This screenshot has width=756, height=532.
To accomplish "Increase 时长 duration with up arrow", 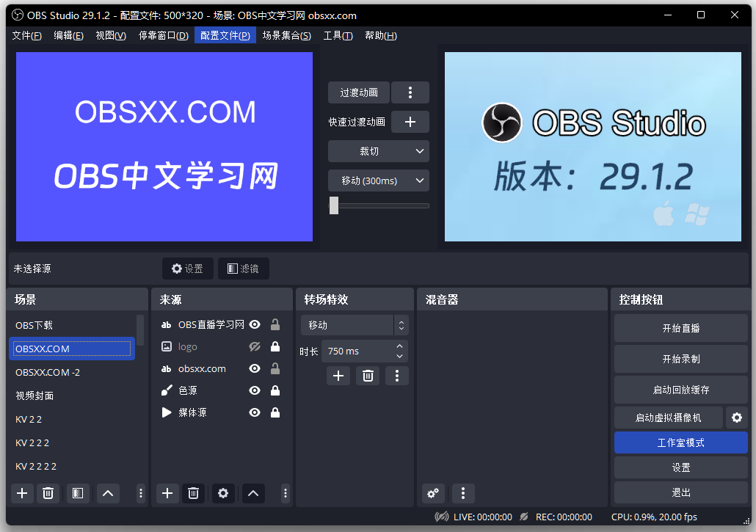I will [399, 346].
